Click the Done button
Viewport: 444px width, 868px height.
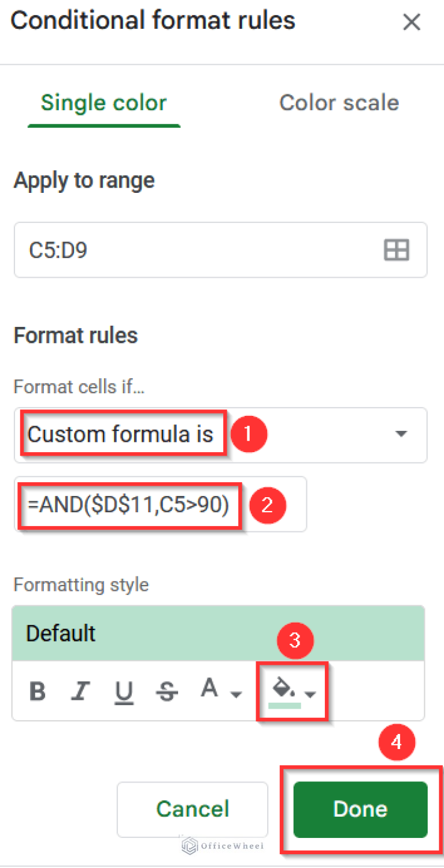coord(360,809)
